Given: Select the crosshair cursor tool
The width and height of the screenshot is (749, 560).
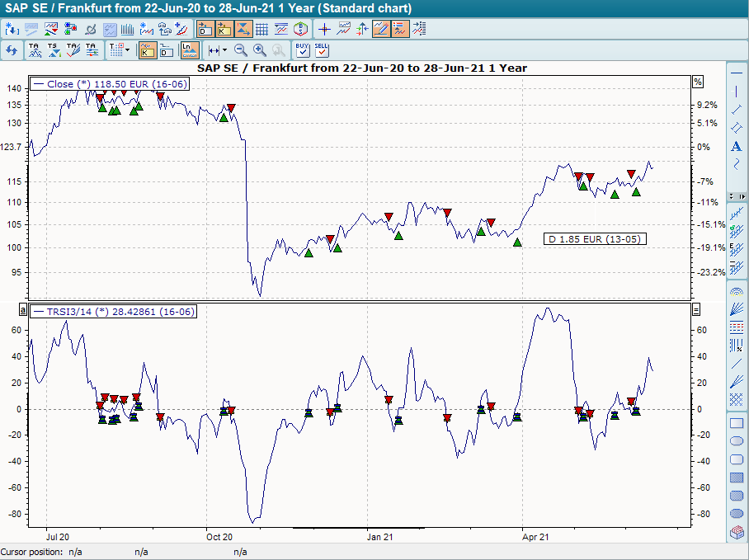Looking at the screenshot, I should 325,28.
